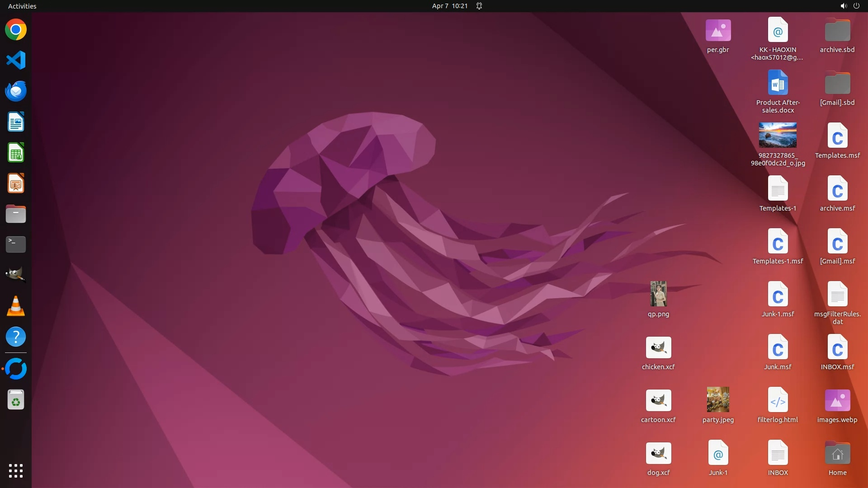Click the Activities button
868x488 pixels.
22,6
